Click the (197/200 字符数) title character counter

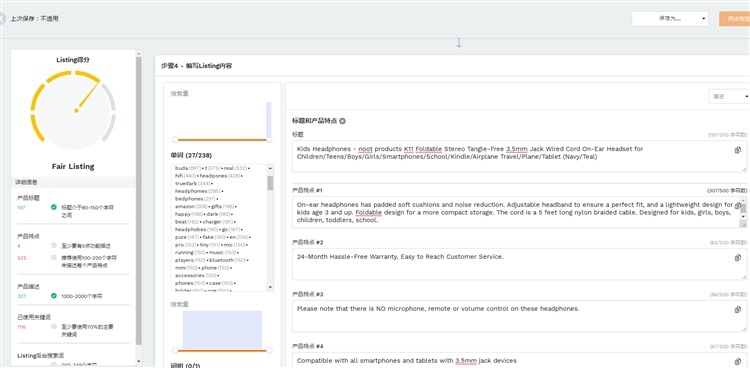coord(727,135)
